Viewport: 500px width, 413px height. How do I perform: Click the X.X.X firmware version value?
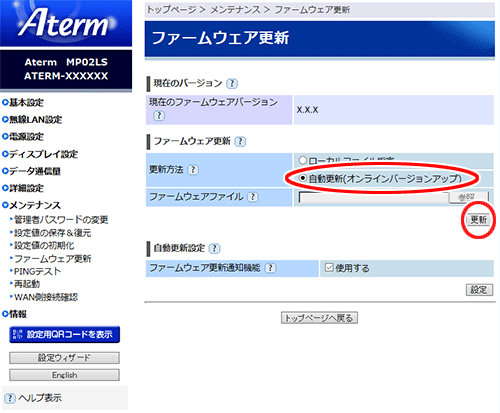(x=307, y=110)
